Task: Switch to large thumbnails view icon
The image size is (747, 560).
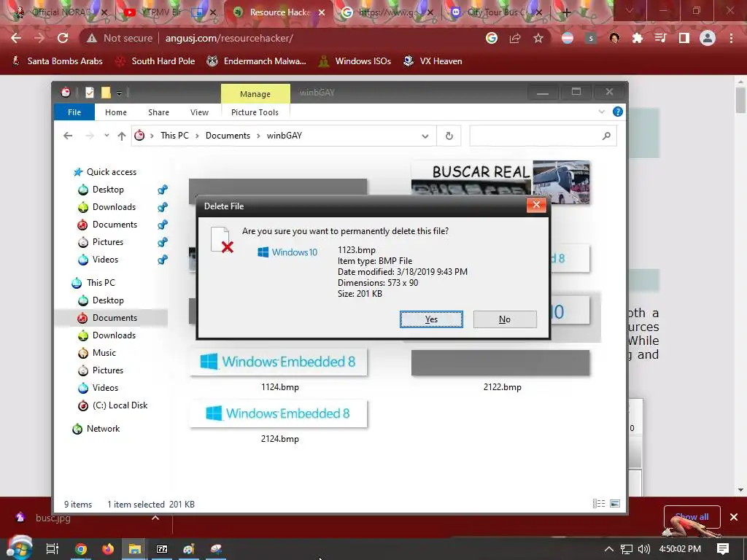Action: (615, 504)
